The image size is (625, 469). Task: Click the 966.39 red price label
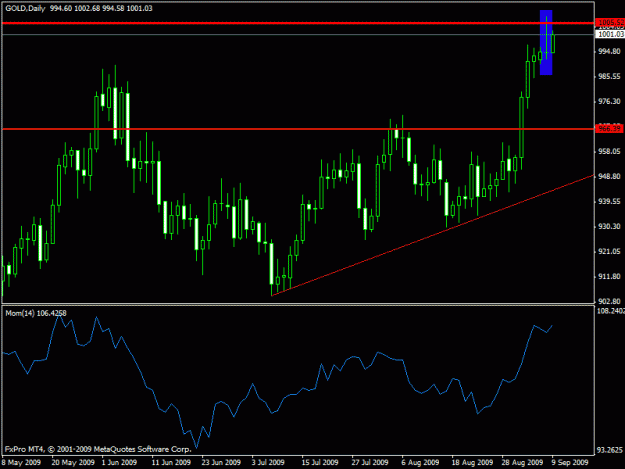point(609,129)
